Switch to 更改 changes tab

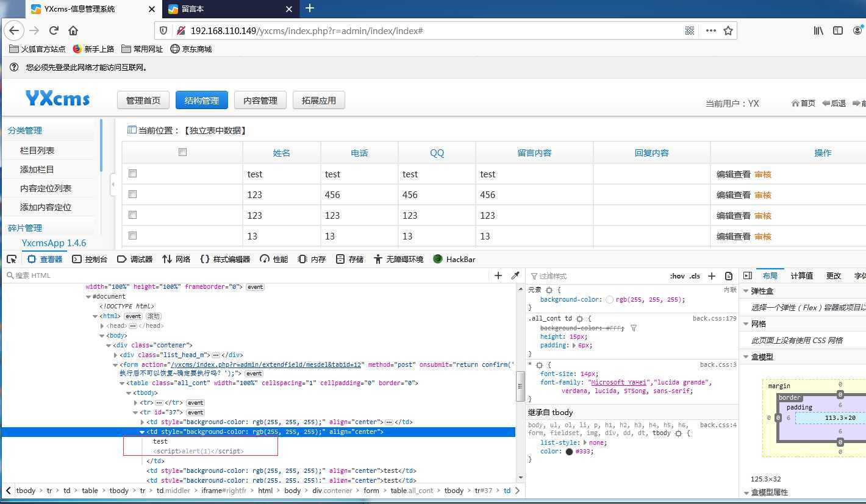(834, 275)
